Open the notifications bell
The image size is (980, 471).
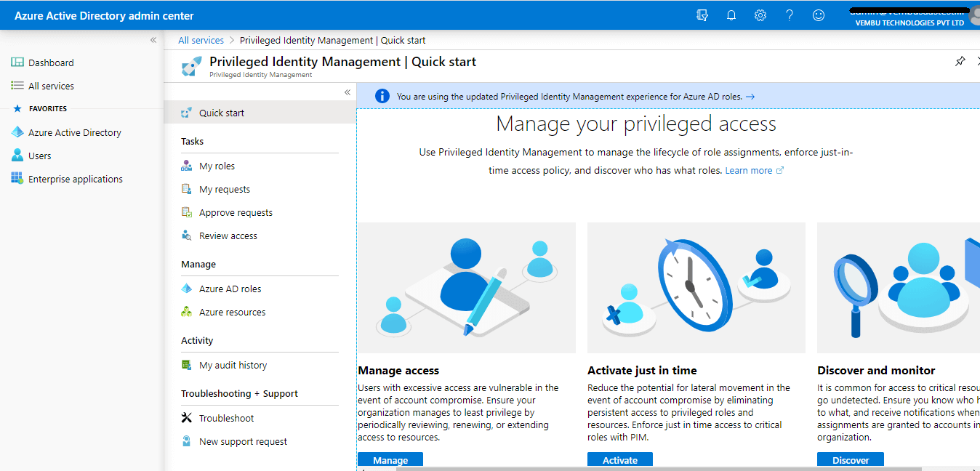point(731,15)
